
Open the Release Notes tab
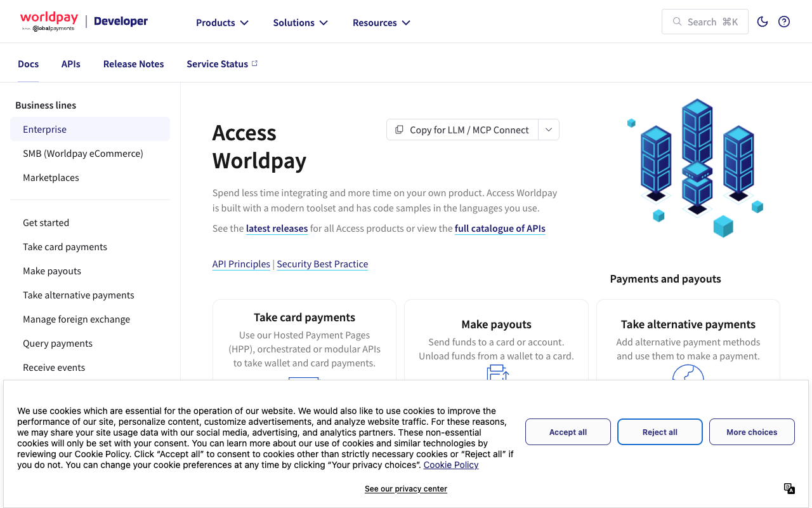point(134,63)
